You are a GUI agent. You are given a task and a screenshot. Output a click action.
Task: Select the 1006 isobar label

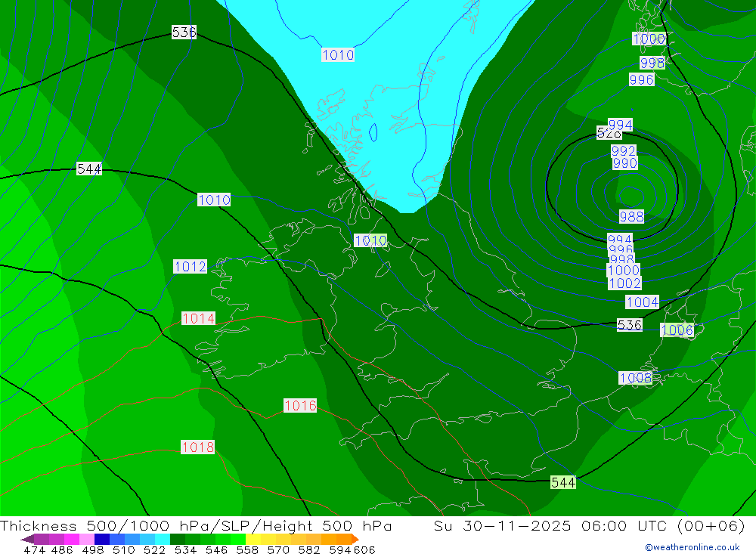pos(677,330)
